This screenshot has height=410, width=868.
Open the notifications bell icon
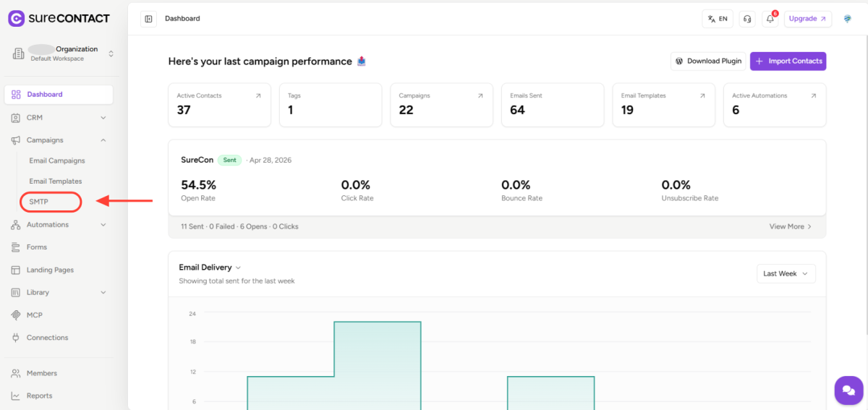click(770, 19)
